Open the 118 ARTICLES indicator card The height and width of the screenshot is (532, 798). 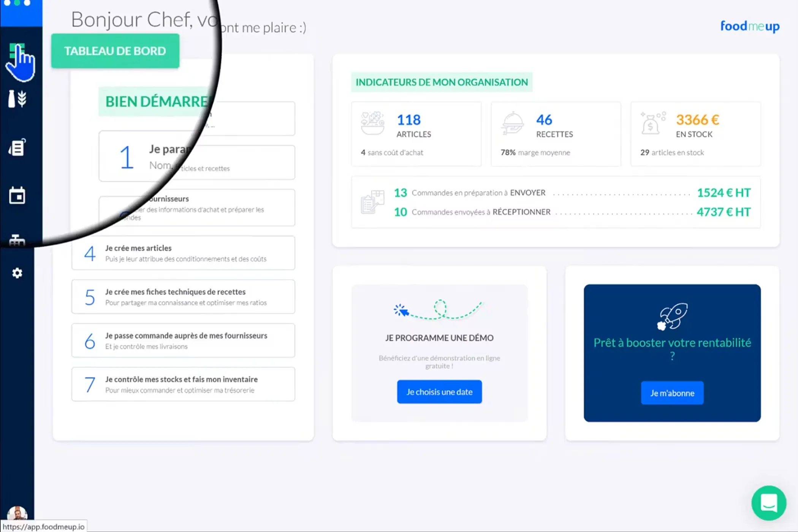click(416, 134)
